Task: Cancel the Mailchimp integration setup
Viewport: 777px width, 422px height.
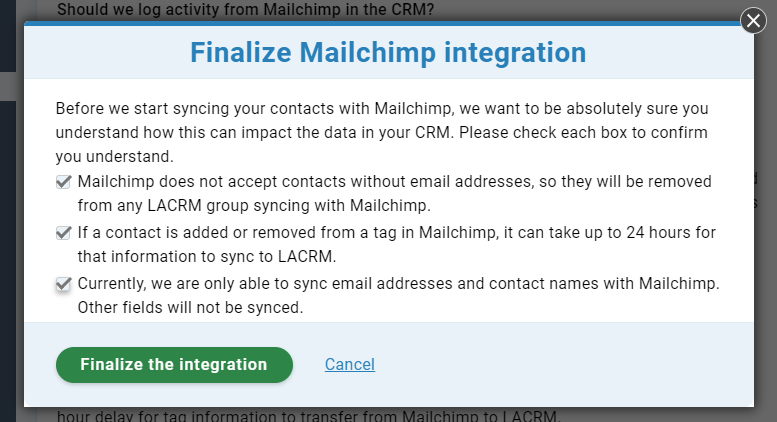Action: [350, 365]
